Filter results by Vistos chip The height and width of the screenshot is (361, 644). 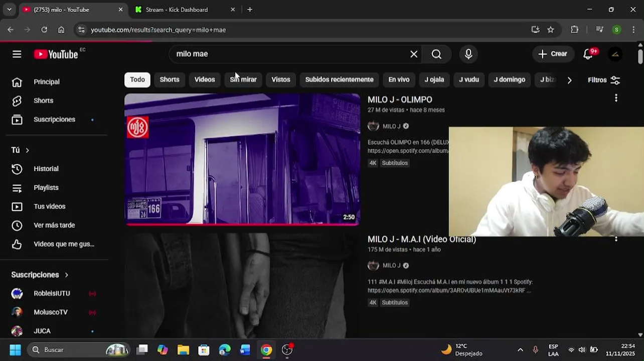[x=281, y=79]
